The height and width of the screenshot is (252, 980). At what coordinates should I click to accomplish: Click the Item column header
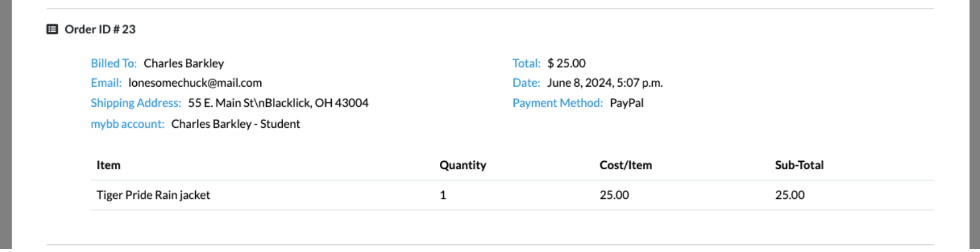(x=109, y=165)
